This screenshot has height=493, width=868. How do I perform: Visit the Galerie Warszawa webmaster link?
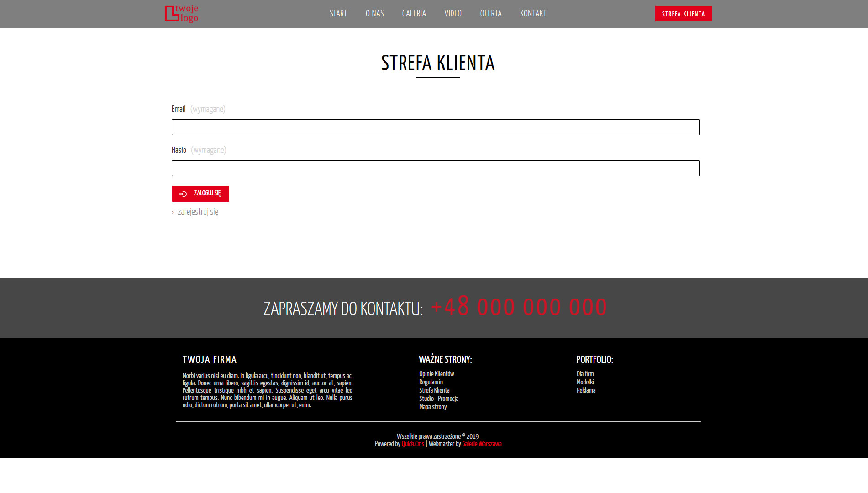(x=482, y=444)
